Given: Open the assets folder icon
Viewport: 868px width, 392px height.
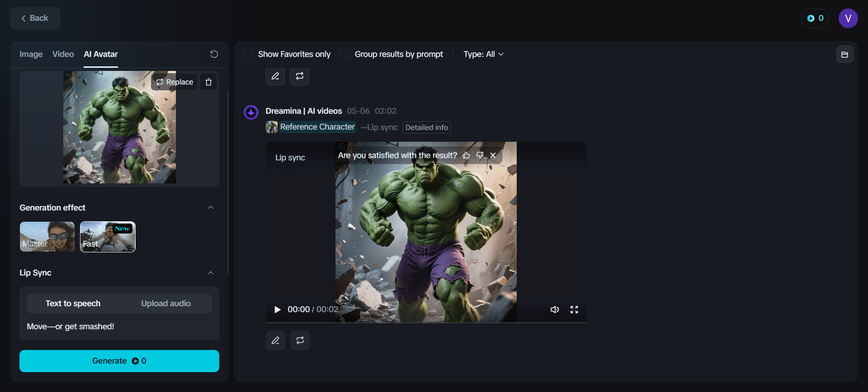Looking at the screenshot, I should [x=844, y=55].
